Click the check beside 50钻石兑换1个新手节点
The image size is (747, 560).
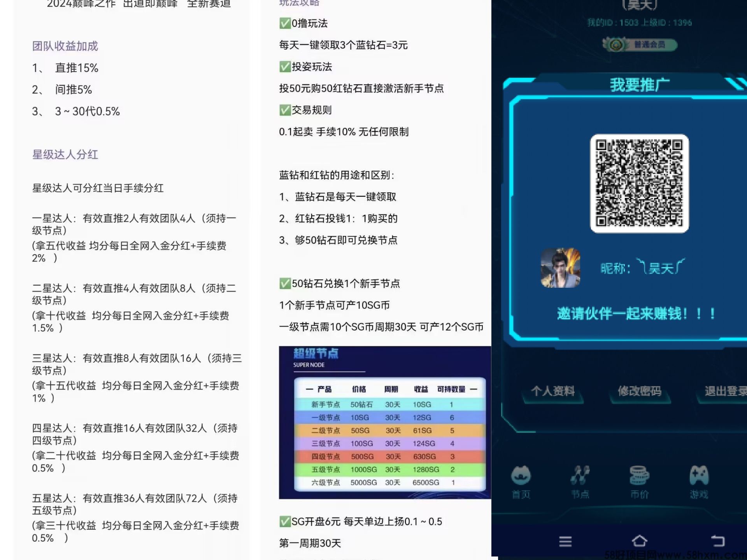[285, 283]
